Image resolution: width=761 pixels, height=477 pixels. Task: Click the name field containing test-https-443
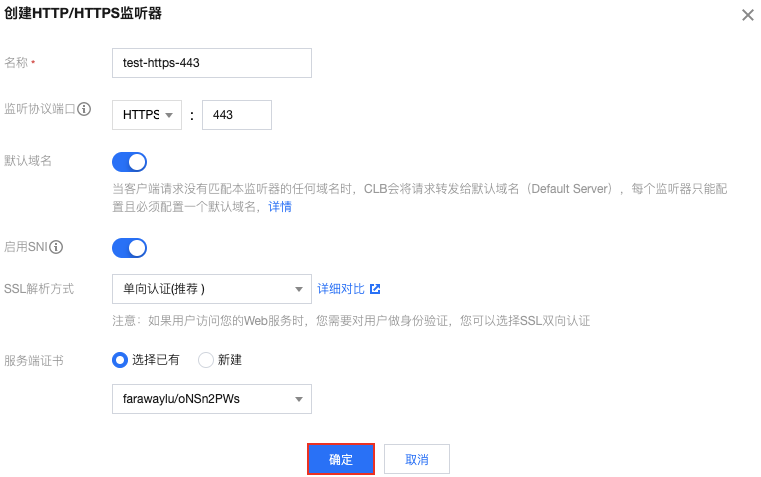(212, 63)
